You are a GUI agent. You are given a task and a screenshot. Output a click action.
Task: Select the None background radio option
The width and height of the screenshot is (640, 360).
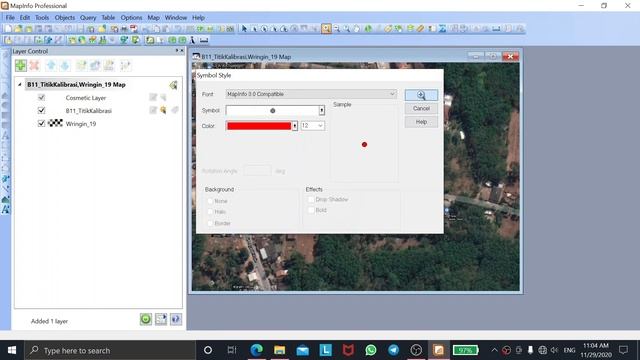pos(210,201)
